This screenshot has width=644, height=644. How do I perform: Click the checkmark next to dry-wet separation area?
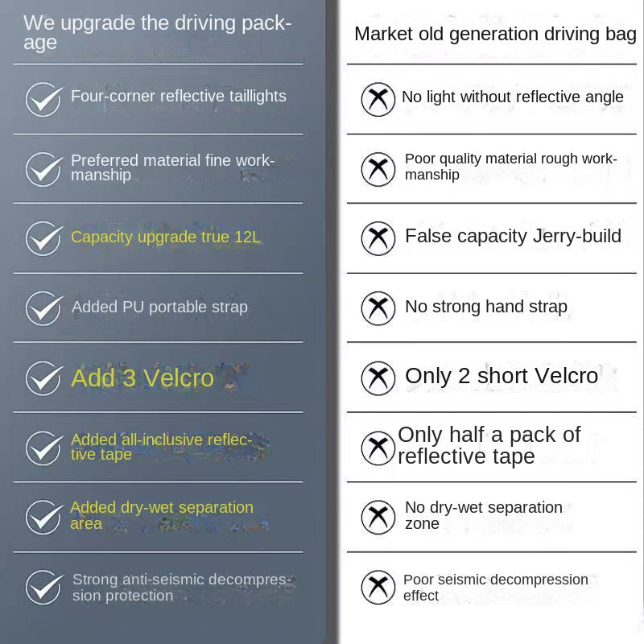tap(43, 518)
